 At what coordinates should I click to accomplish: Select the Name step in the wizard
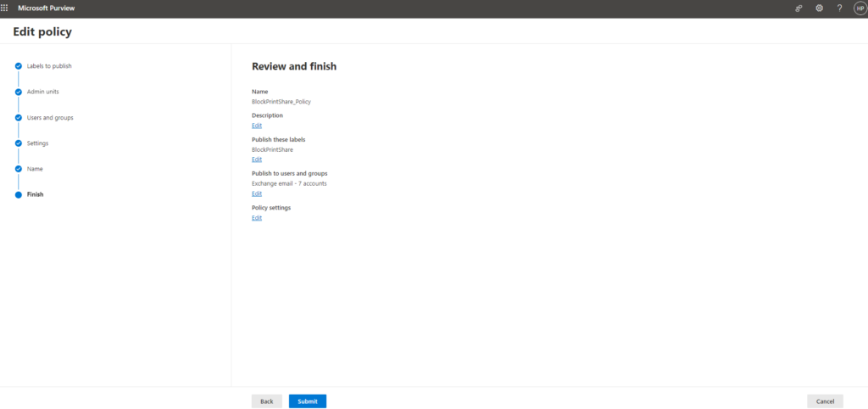(35, 169)
